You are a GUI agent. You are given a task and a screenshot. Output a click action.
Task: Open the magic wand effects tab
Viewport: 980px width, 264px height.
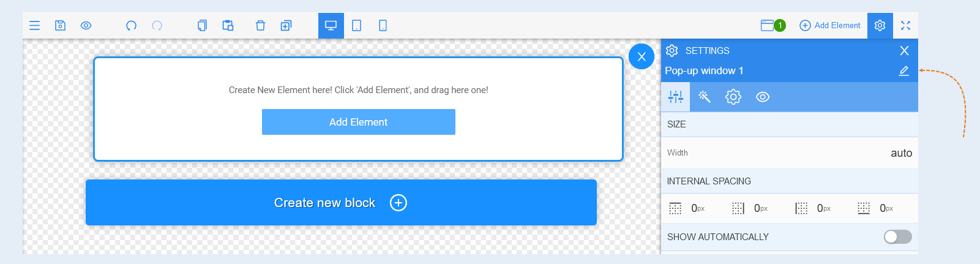(x=705, y=97)
